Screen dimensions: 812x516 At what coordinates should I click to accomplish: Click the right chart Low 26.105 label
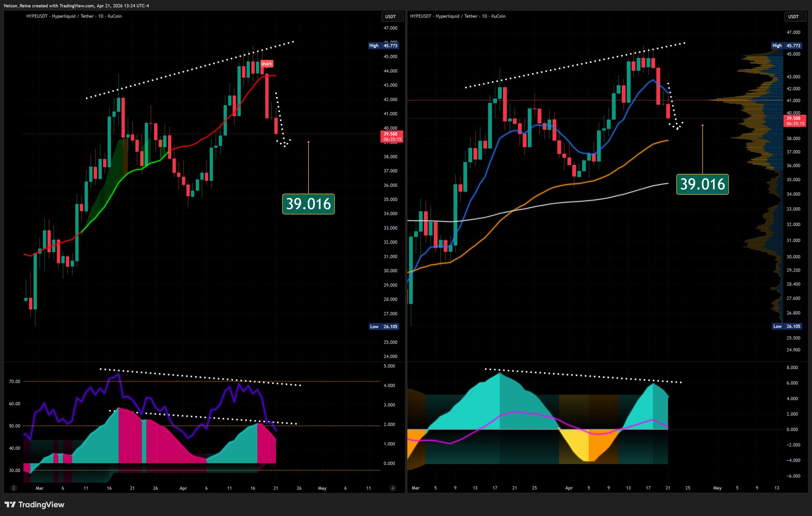787,326
